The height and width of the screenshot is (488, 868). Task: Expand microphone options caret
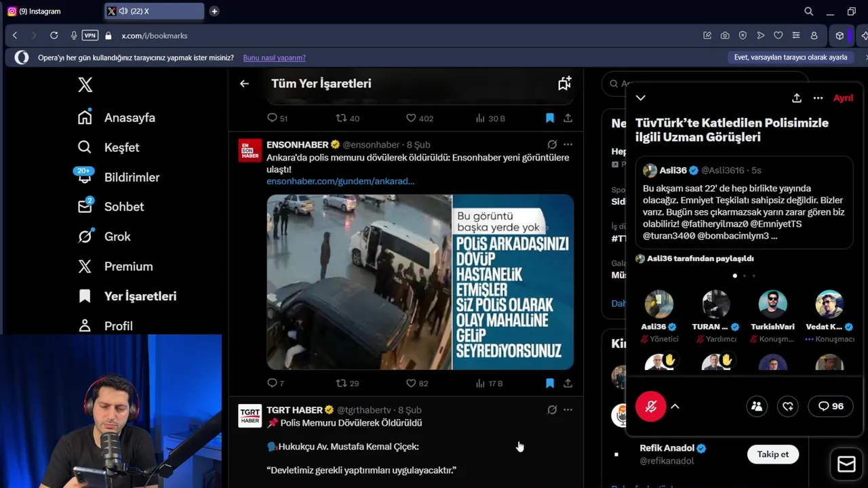(675, 406)
